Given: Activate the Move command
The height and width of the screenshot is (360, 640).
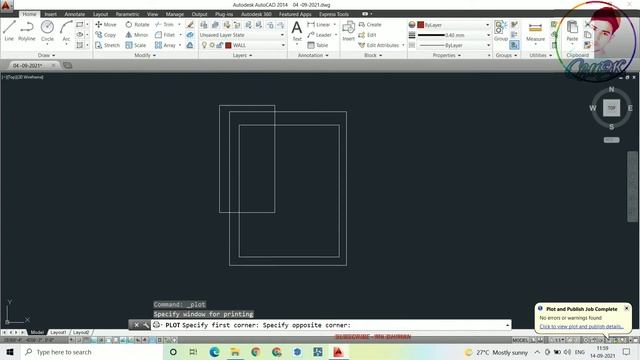Looking at the screenshot, I should pyautogui.click(x=106, y=24).
